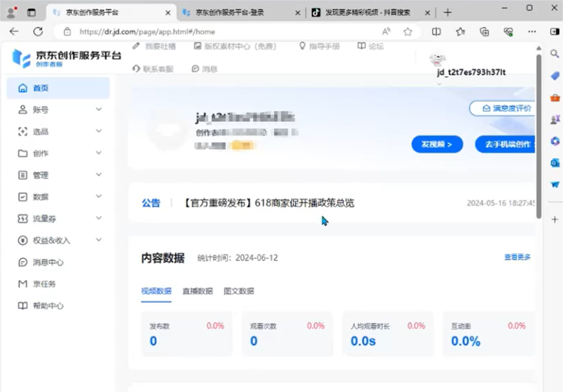Click the 发视频 button

click(437, 144)
